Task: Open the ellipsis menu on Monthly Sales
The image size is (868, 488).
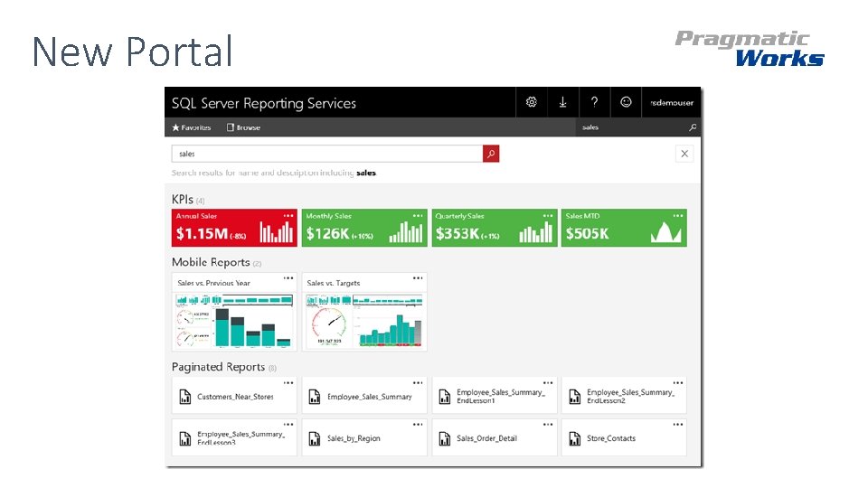Action: click(418, 216)
